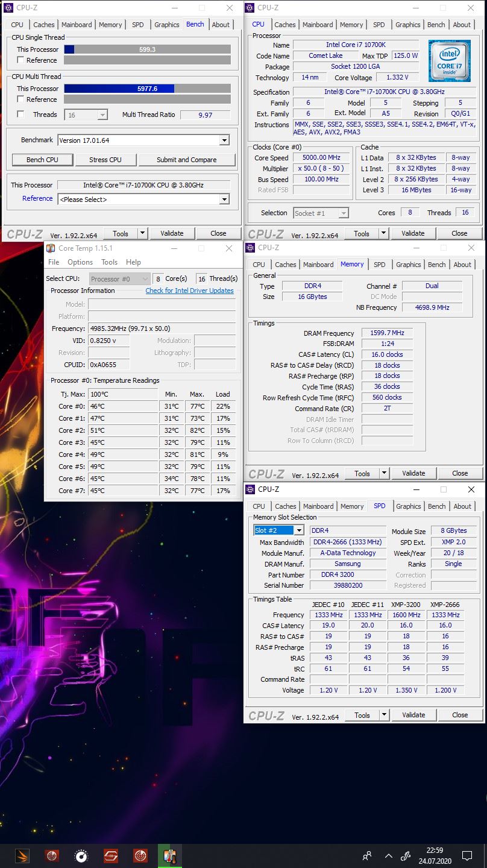Click CPU-Z Memory window title icon

(x=251, y=248)
